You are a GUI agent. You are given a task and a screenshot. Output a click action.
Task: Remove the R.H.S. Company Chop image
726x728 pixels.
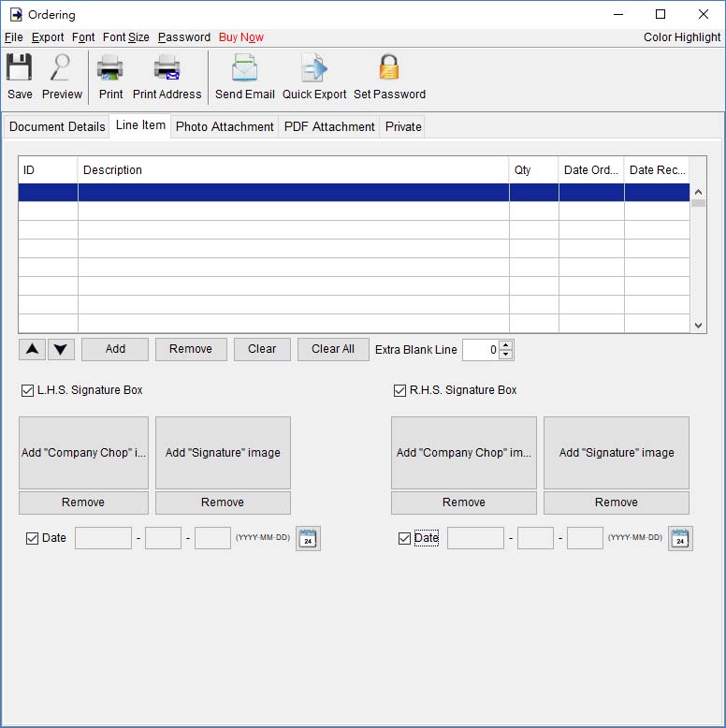464,502
